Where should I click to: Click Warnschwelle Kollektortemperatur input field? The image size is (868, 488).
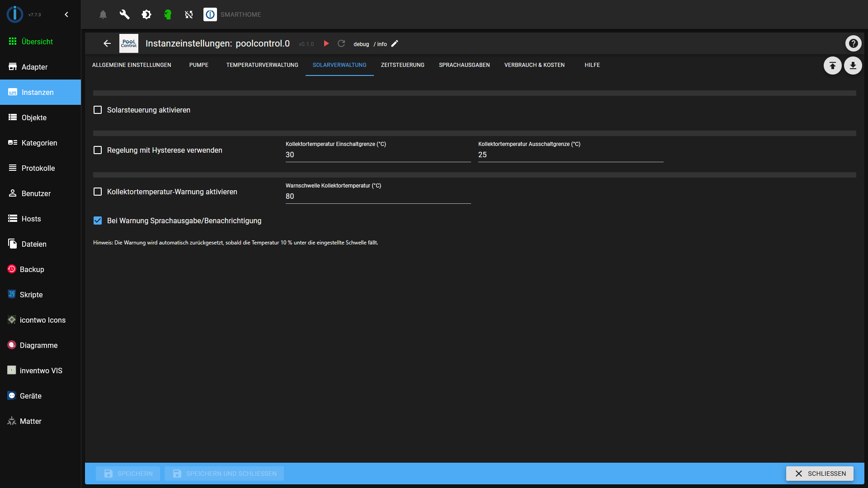point(378,196)
